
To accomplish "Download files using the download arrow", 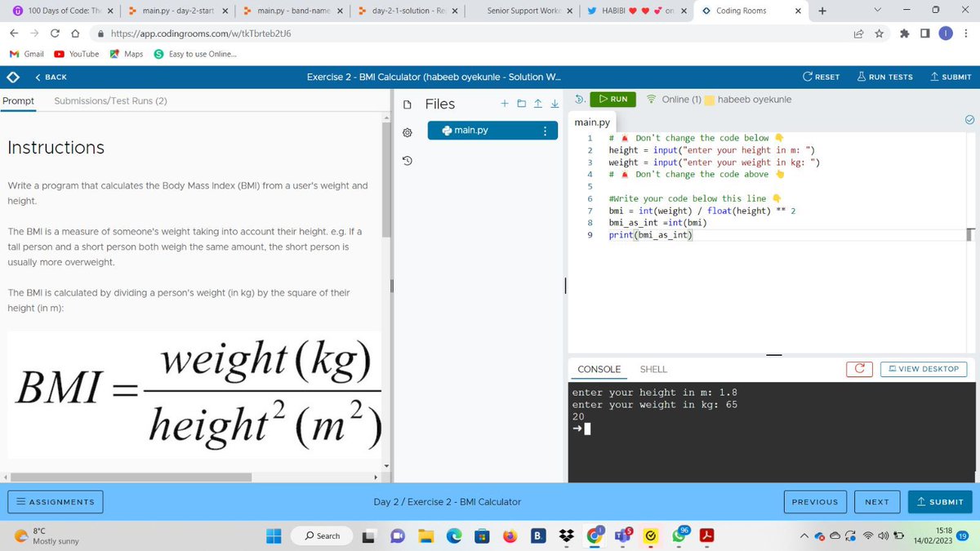I will pos(554,104).
